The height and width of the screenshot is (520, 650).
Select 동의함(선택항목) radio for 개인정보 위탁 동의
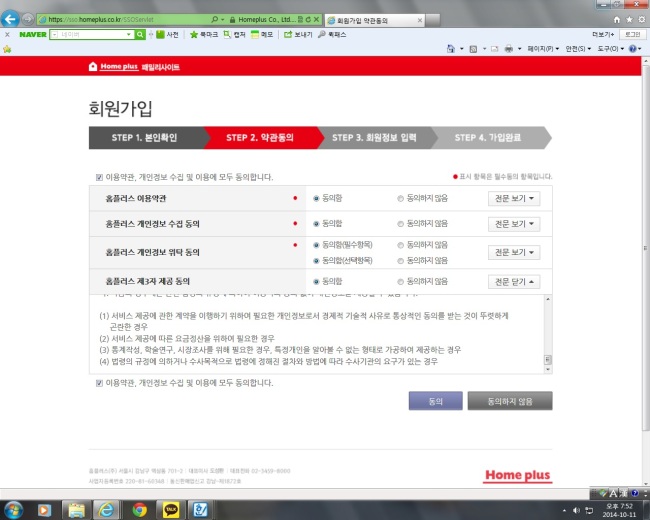316,261
